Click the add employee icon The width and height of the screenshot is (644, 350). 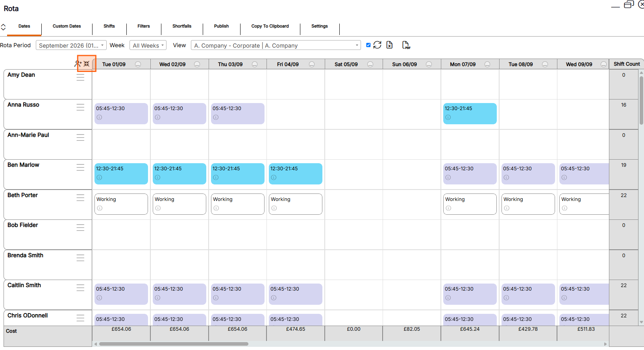[78, 64]
